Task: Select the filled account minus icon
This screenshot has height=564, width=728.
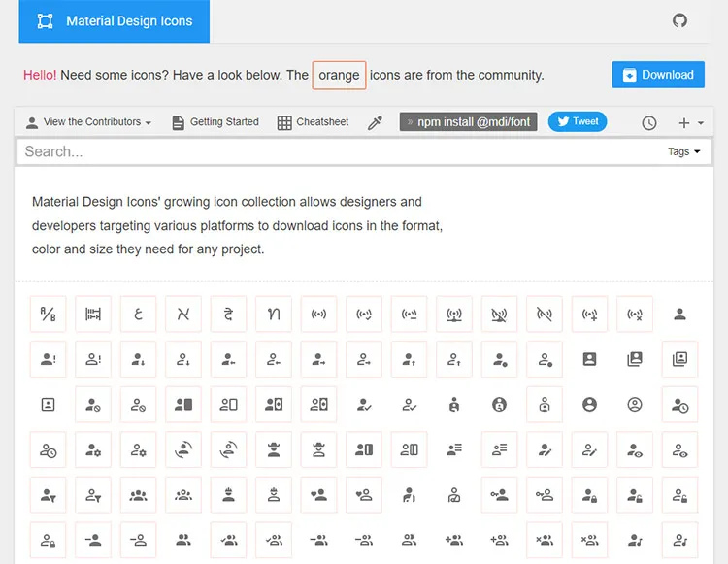Action: tap(93, 540)
